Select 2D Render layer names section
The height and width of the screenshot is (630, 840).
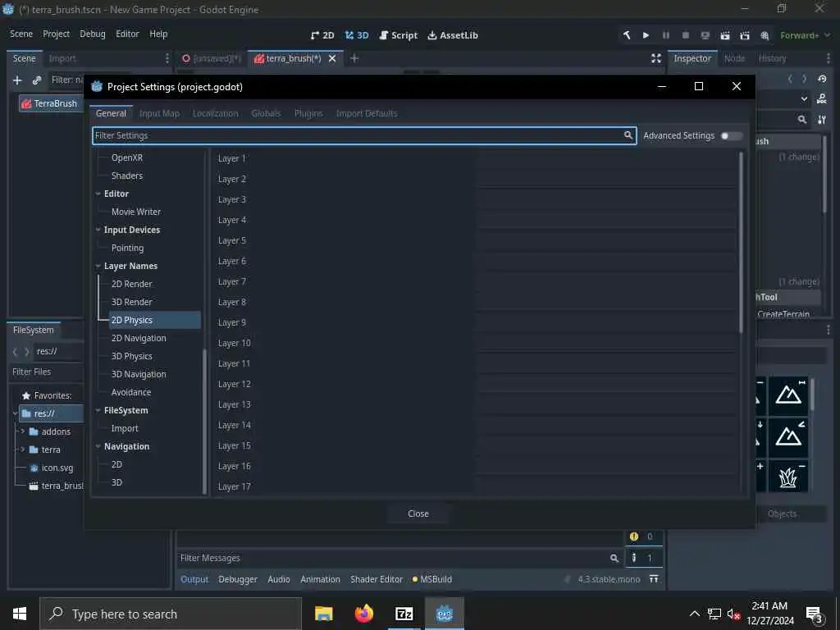(132, 284)
